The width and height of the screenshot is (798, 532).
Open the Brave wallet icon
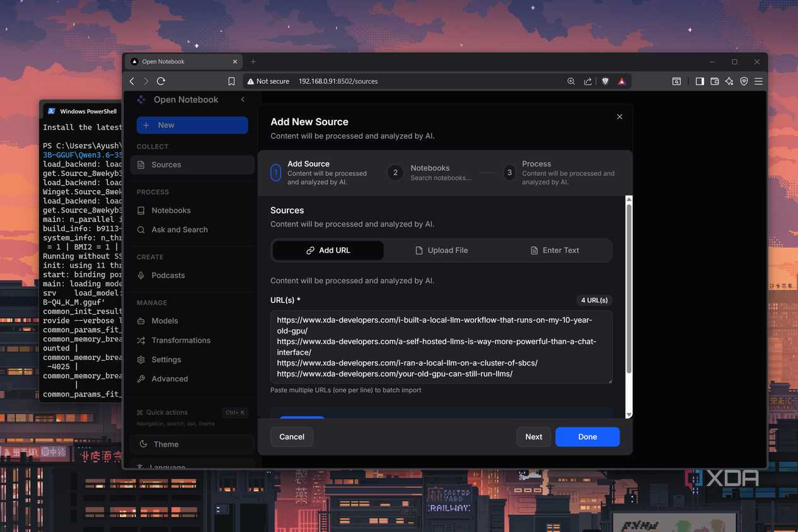tap(715, 81)
